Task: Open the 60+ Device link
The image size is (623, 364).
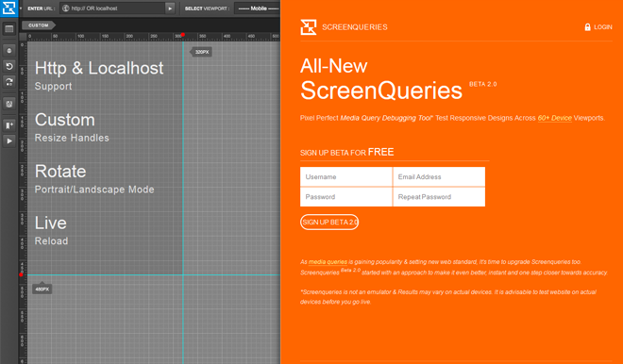Action: click(x=555, y=118)
